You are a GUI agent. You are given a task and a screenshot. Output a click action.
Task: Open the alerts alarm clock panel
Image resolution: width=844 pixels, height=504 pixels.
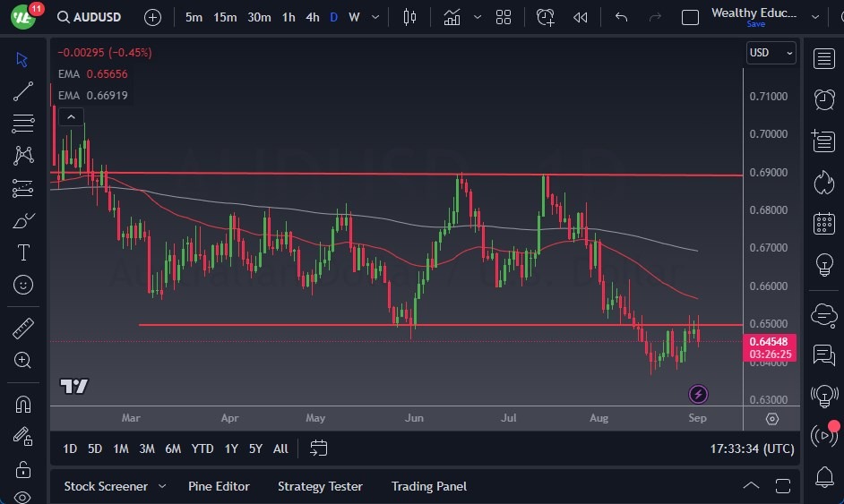coord(823,99)
